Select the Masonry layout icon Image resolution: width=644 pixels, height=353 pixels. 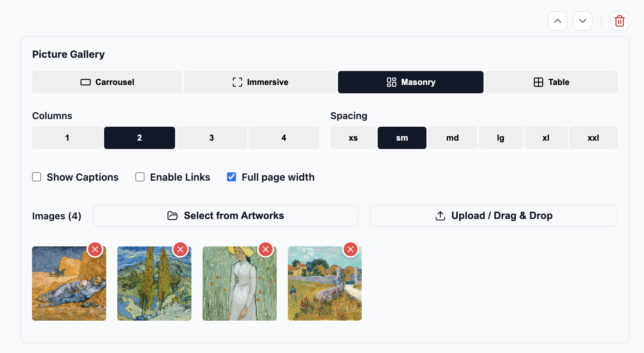tap(391, 82)
